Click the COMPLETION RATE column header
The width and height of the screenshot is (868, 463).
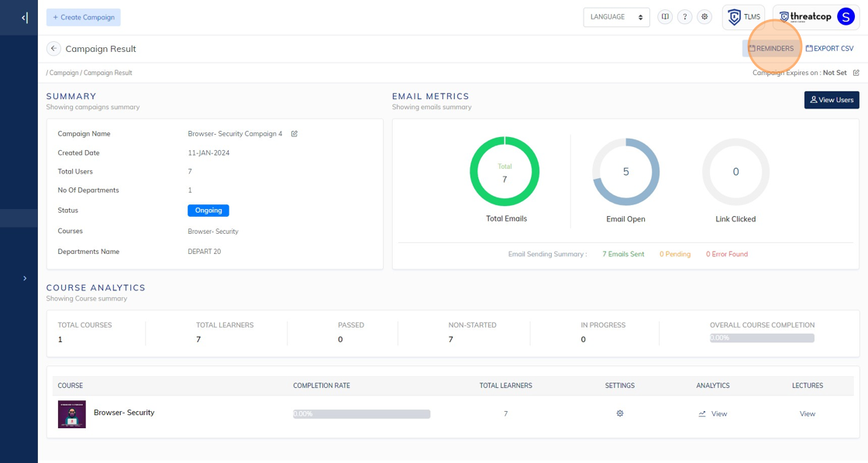click(322, 386)
